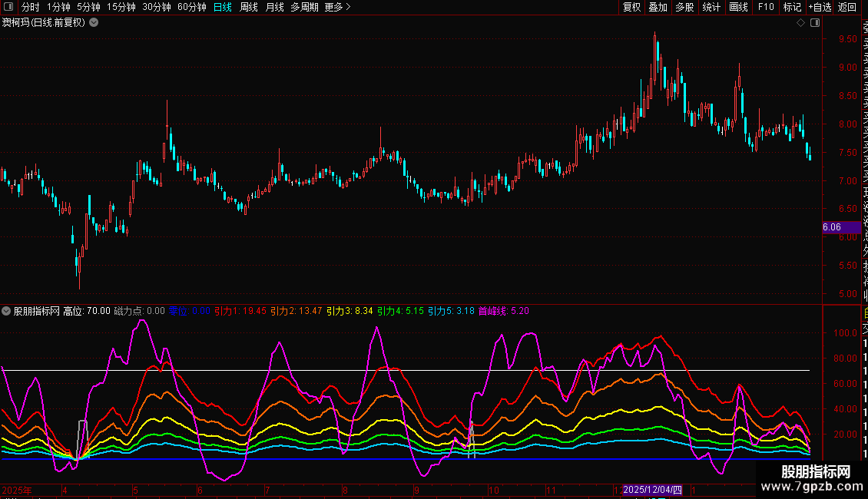Image resolution: width=868 pixels, height=499 pixels.
Task: Select the 日线 daily chart tab
Action: pos(223,7)
